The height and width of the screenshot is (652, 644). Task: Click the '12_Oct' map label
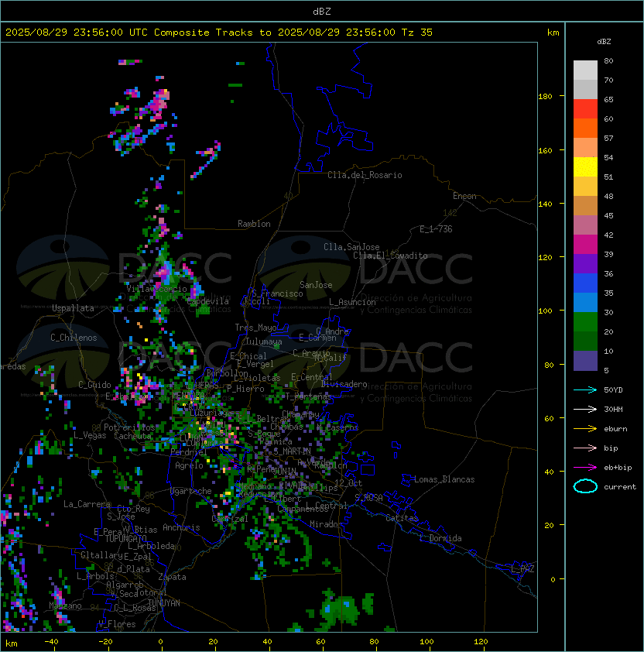[x=348, y=483]
